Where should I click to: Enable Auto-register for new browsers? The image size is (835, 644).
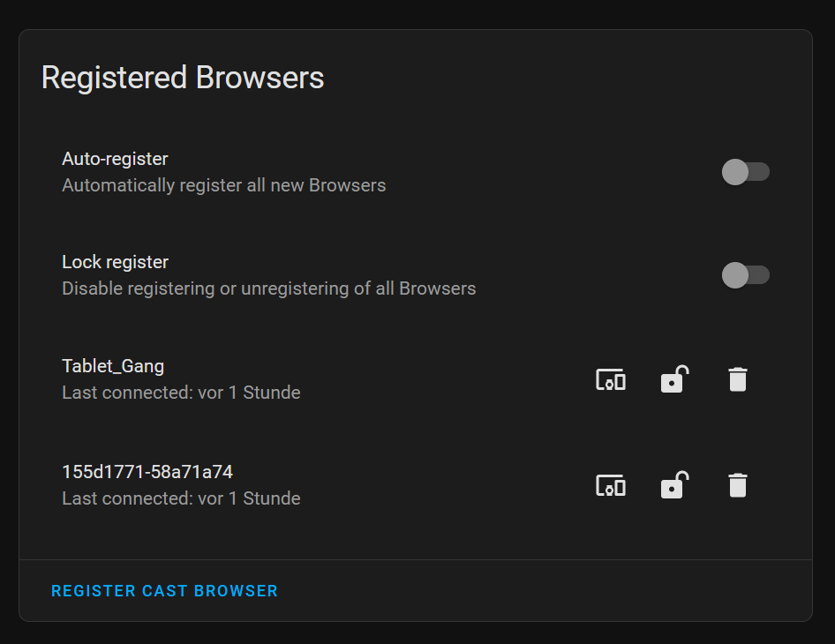[x=746, y=172]
